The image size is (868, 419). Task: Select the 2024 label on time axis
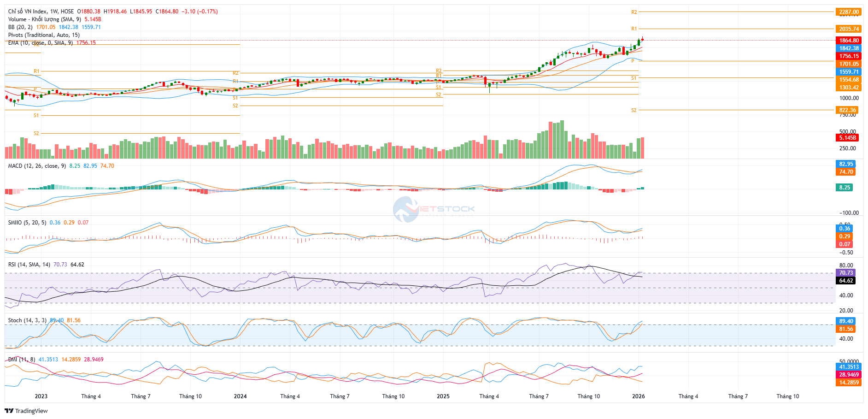pyautogui.click(x=240, y=396)
